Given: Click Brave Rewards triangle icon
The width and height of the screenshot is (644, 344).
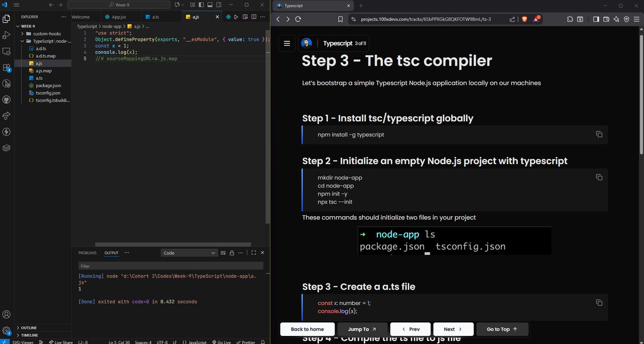Looking at the screenshot, I should [x=537, y=19].
